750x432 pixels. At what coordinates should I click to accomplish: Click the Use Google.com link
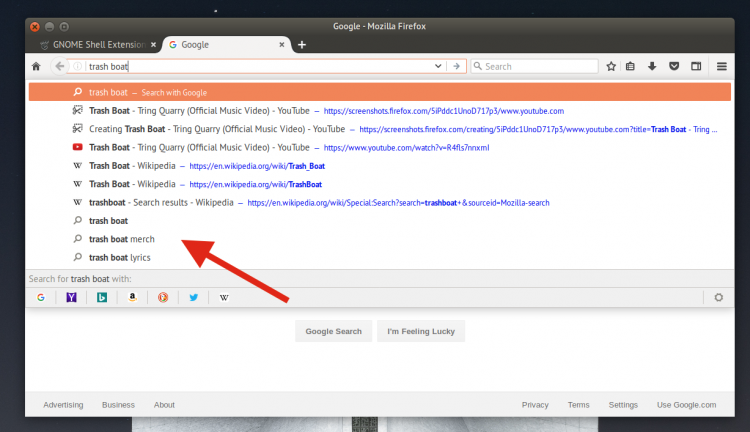686,405
